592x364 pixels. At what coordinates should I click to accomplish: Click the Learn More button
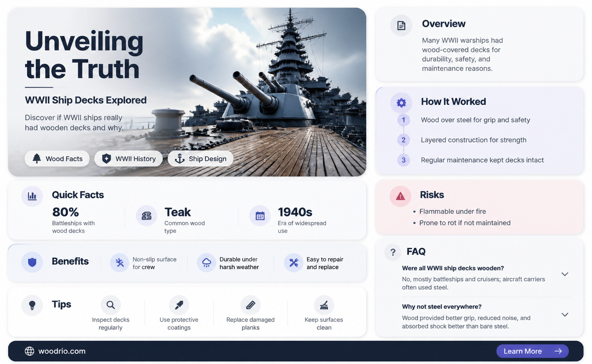(x=532, y=351)
